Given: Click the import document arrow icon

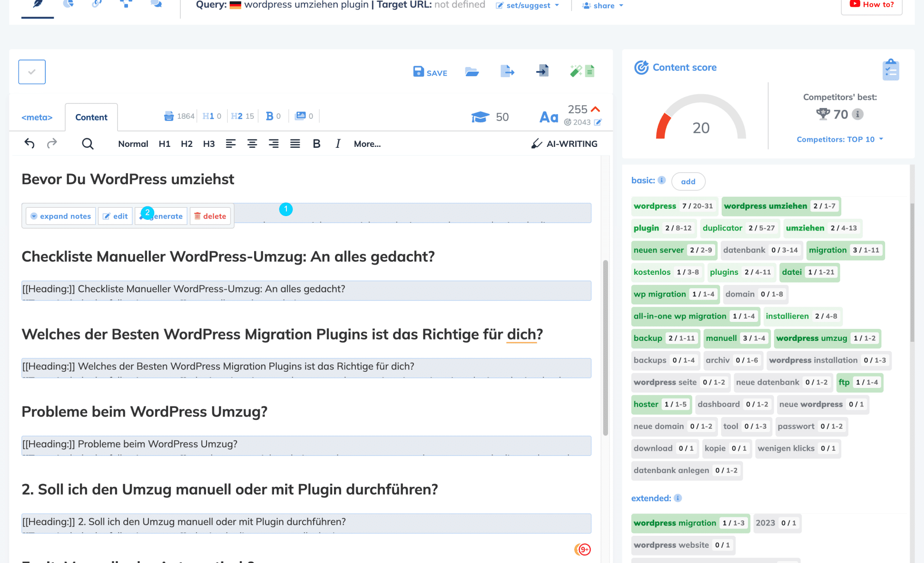Looking at the screenshot, I should click(x=542, y=71).
